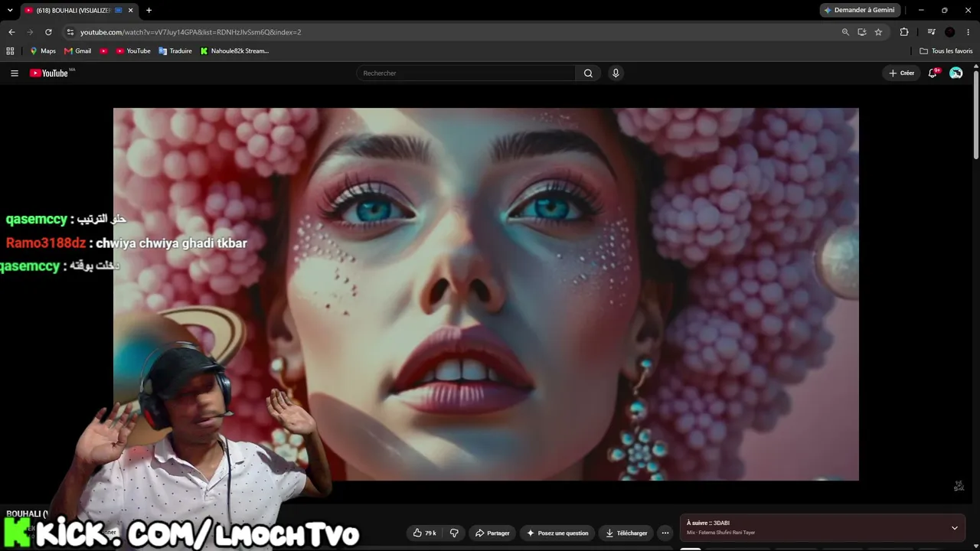The image size is (980, 551).
Task: Click the Posez une question button
Action: tap(557, 533)
